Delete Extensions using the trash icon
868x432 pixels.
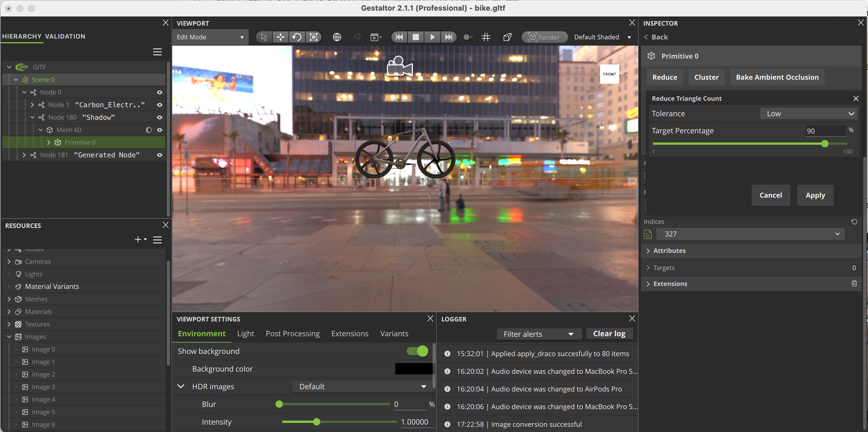coord(854,284)
